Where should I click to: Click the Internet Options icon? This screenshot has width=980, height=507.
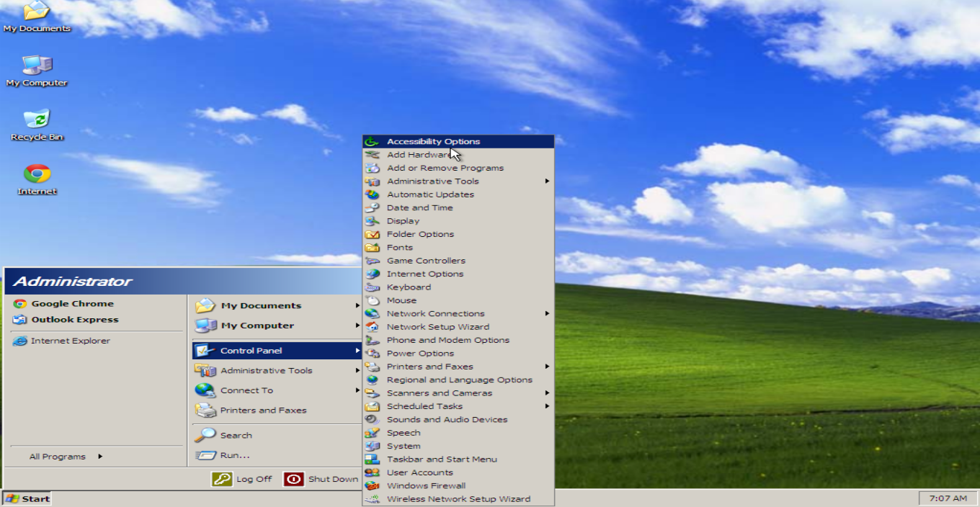(372, 274)
